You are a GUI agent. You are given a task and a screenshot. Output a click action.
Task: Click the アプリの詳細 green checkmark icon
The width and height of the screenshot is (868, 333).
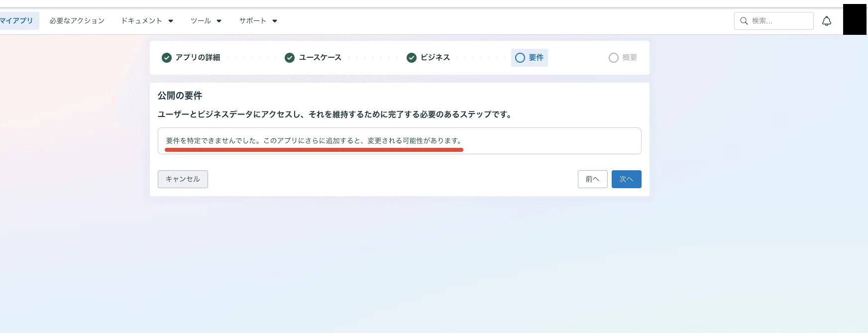click(167, 58)
